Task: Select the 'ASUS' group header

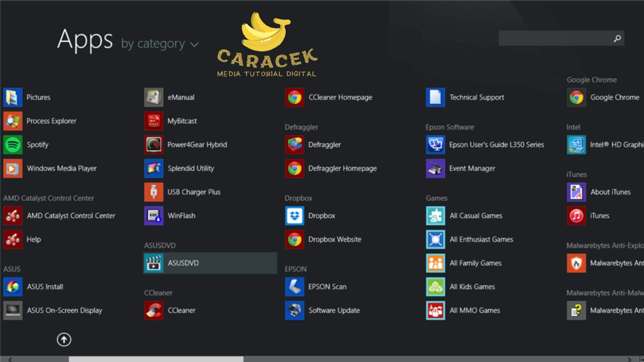Action: [12, 269]
